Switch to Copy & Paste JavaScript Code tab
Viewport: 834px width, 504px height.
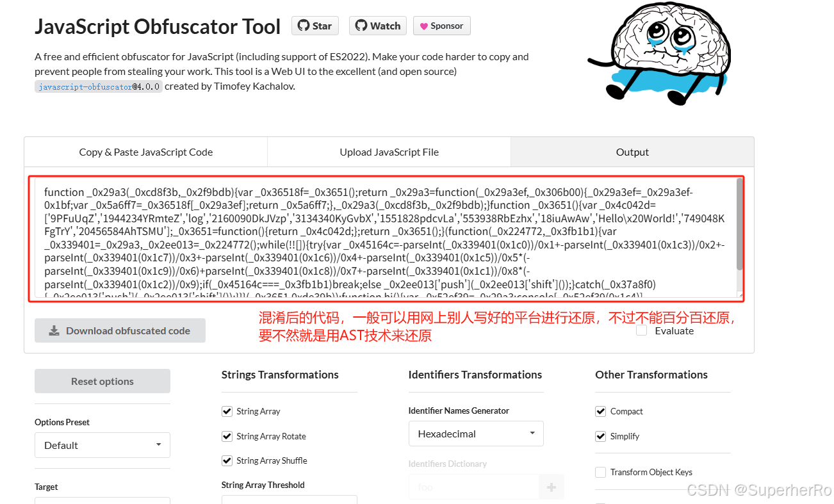[146, 152]
